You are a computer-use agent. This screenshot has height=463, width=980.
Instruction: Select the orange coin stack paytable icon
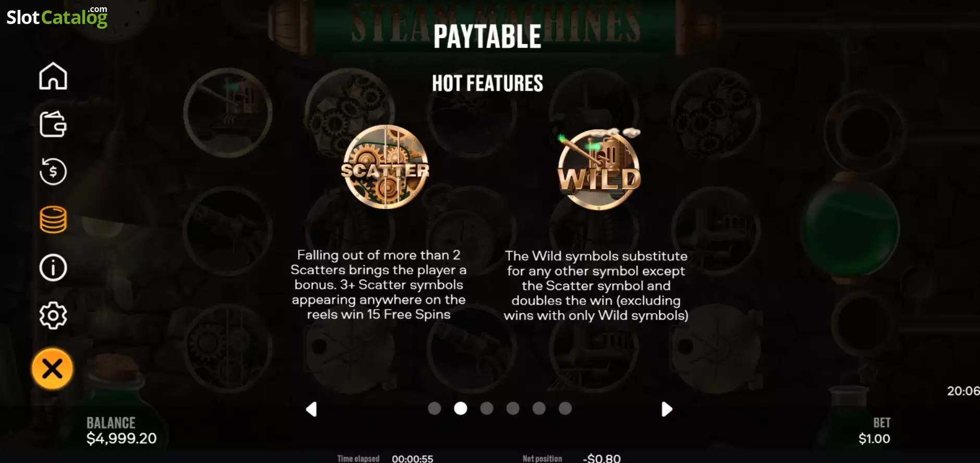coord(53,220)
